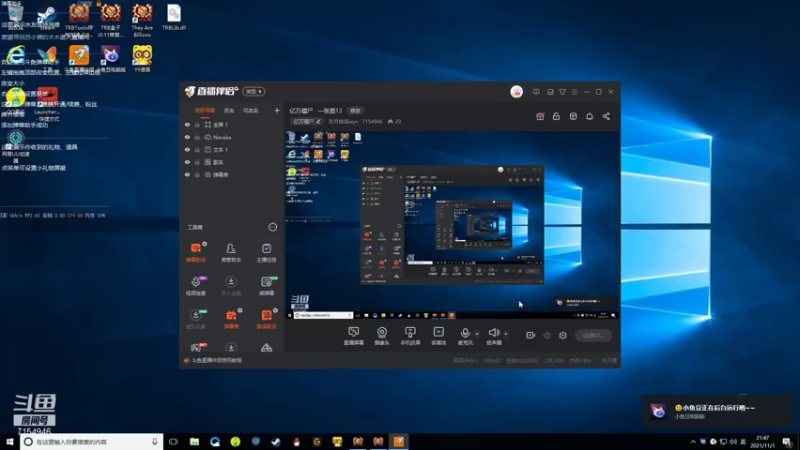Screen dimensions: 800x450
Task: Open the orange tool right of 弹幕秀
Action: coord(266,319)
